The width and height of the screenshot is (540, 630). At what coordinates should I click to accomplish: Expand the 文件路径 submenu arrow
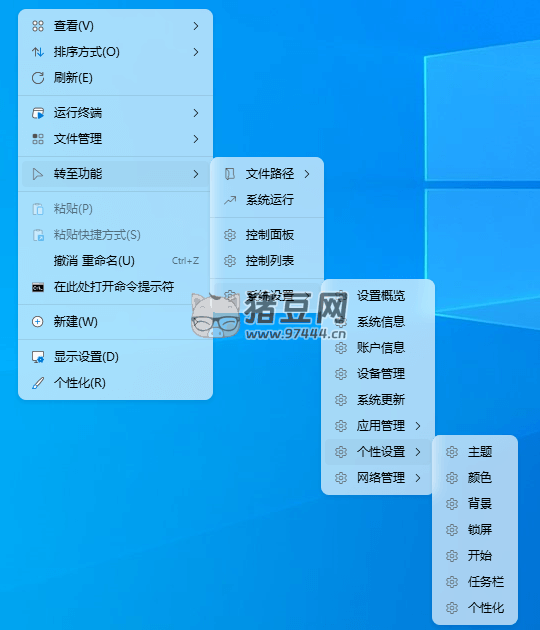(307, 174)
